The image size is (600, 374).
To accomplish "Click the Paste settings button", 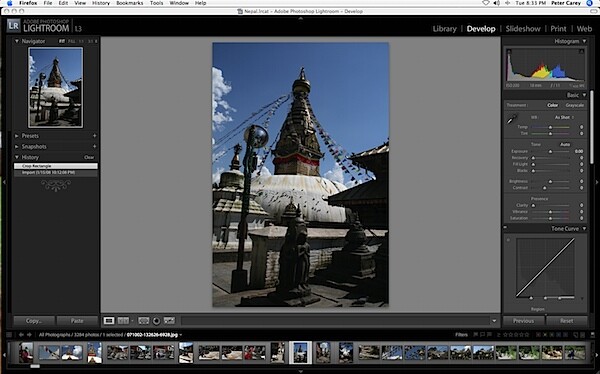I will coord(77,321).
